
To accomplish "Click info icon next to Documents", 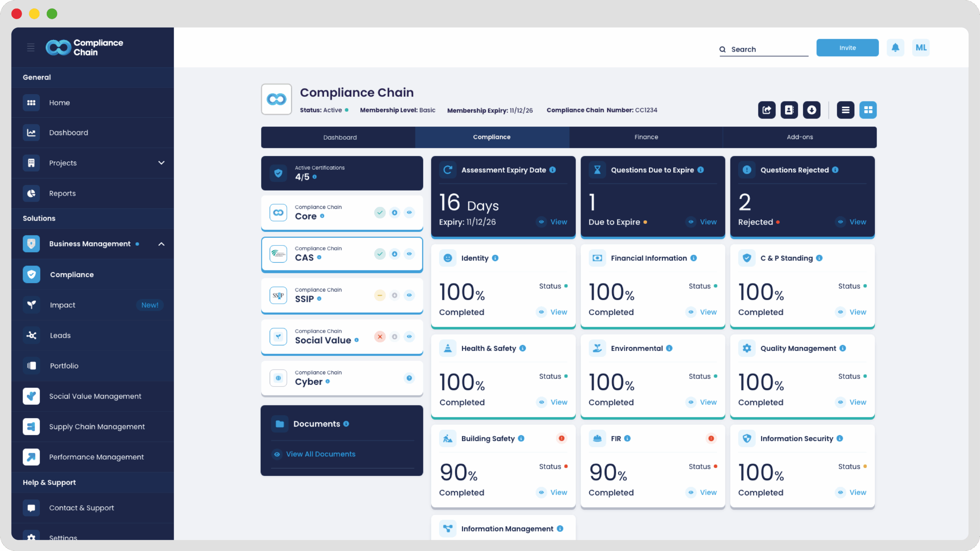I will [346, 424].
